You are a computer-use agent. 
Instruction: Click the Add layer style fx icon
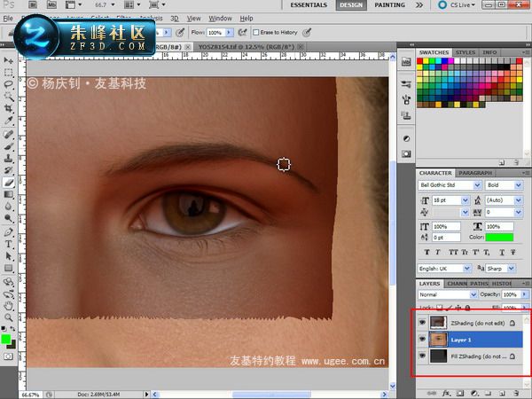[447, 393]
